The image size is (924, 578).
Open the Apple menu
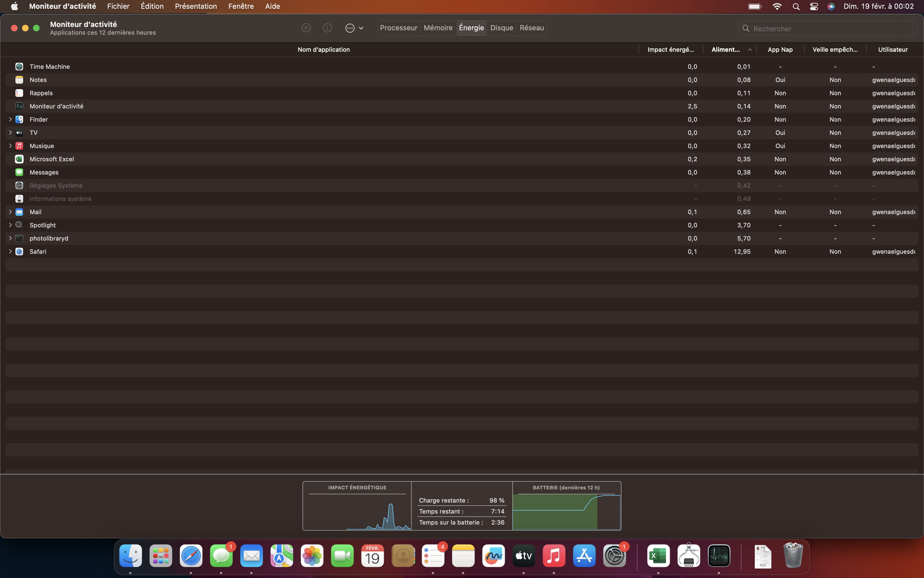click(15, 6)
